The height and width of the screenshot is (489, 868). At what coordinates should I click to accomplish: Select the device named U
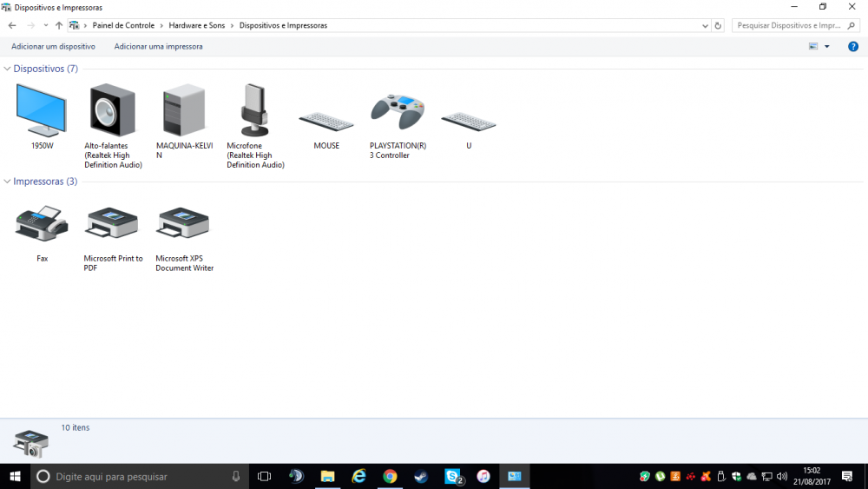tap(469, 121)
